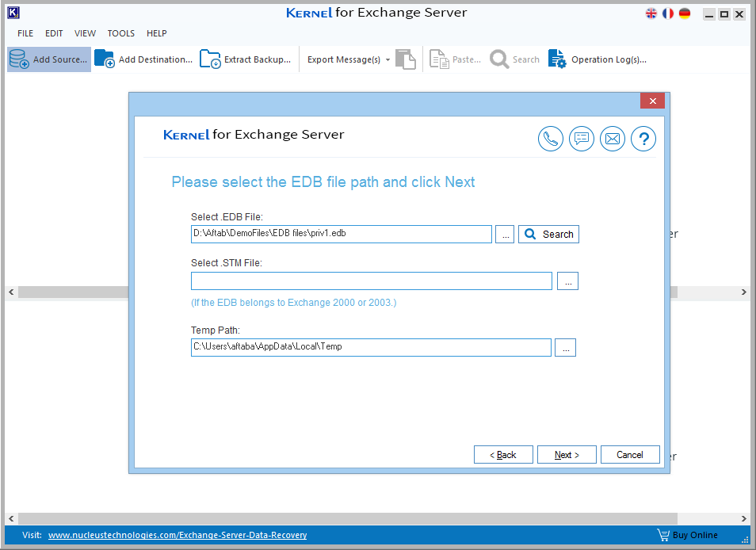The image size is (756, 550).
Task: Open the nucleustechnologies.com Exchange recovery link
Action: (x=178, y=535)
